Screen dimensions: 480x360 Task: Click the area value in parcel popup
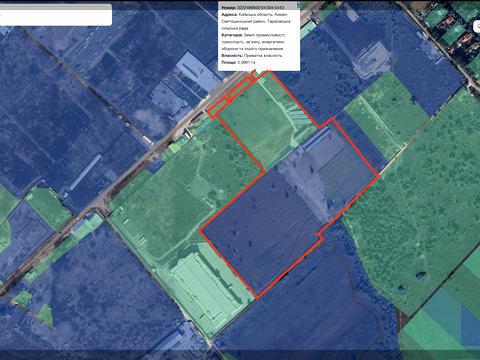tap(246, 62)
